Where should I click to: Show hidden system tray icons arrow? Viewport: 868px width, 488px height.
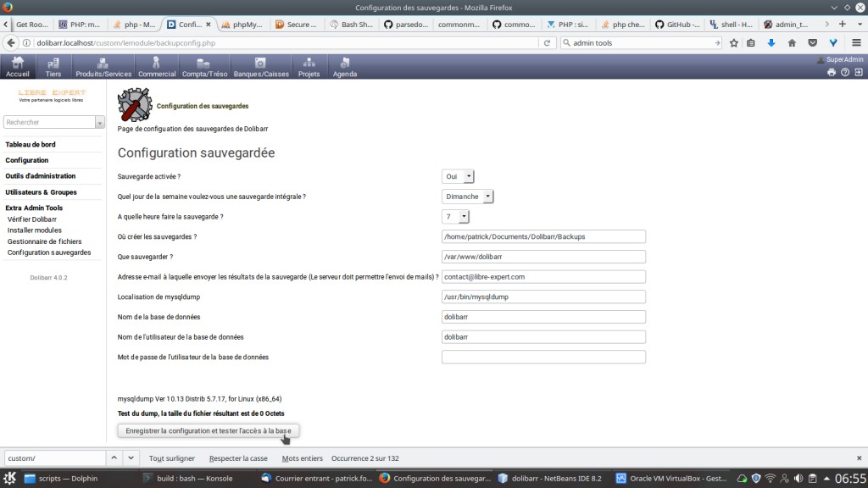[826, 479]
